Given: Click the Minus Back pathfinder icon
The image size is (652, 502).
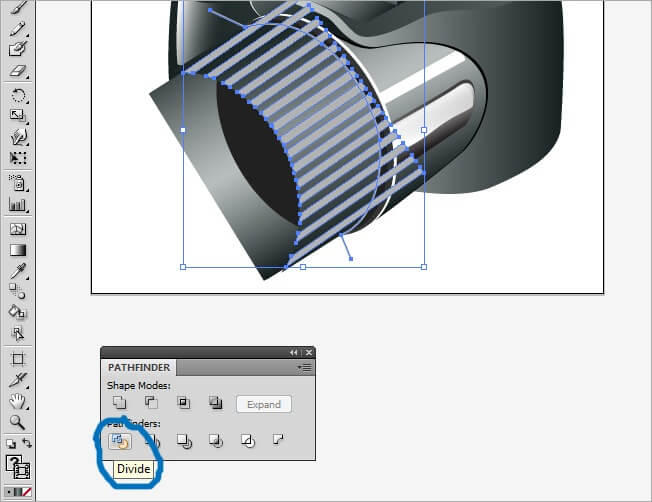Looking at the screenshot, I should [x=277, y=440].
